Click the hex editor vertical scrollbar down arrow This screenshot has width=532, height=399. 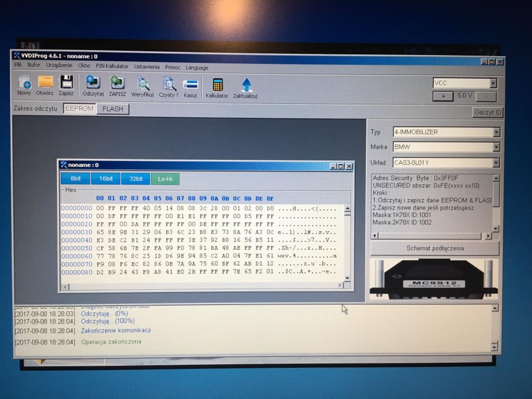pyautogui.click(x=347, y=278)
